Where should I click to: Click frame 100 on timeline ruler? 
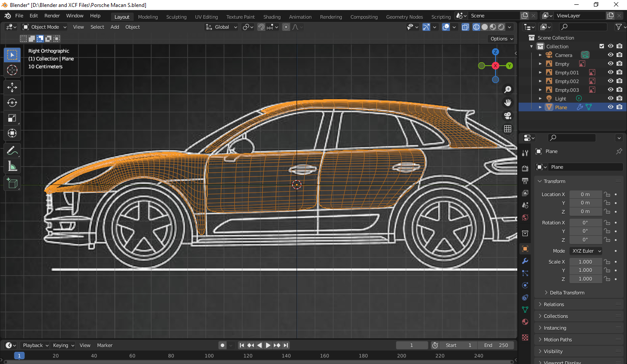pos(209,356)
